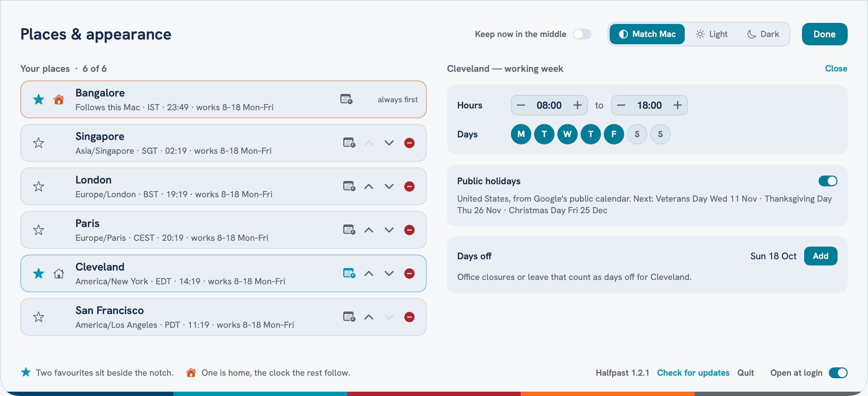Disable Open at login switch

tap(838, 373)
